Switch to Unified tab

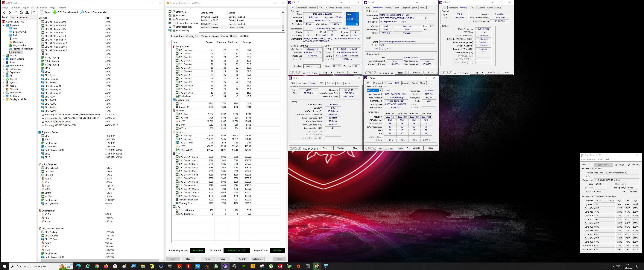pyautogui.click(x=234, y=36)
